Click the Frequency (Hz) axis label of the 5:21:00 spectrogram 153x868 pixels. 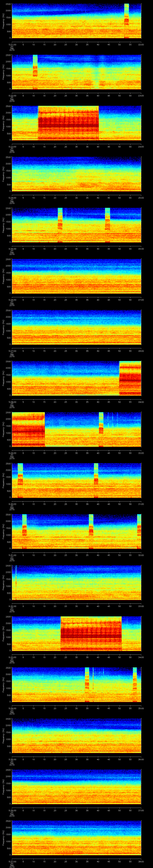3,21
